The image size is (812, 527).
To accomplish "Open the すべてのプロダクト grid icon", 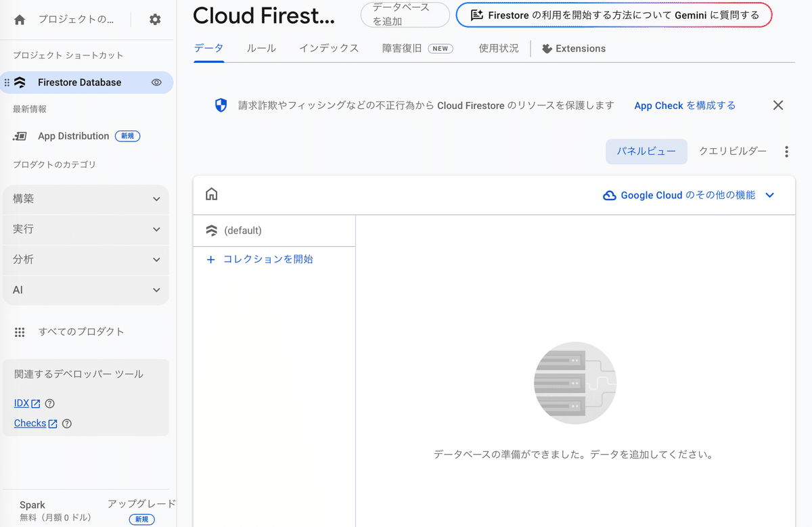I will click(x=20, y=331).
